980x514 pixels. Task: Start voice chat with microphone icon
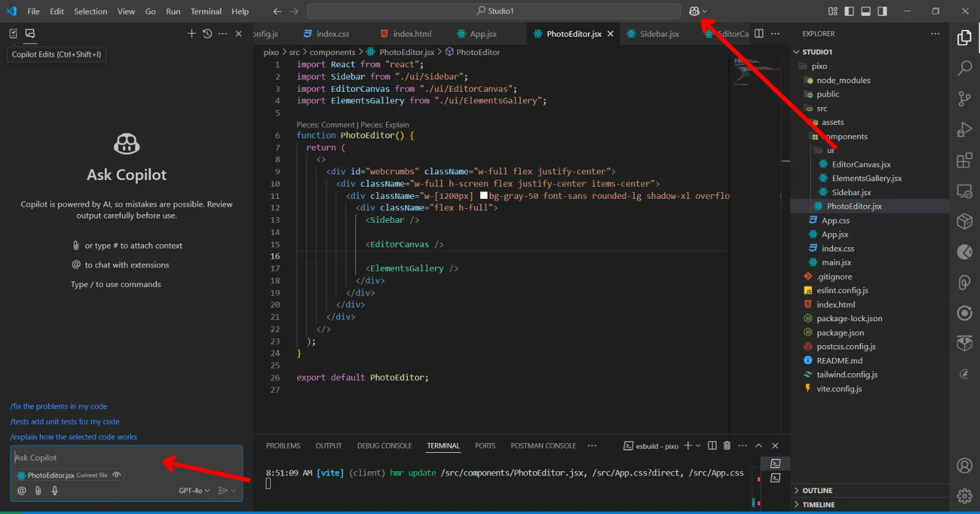click(x=55, y=490)
